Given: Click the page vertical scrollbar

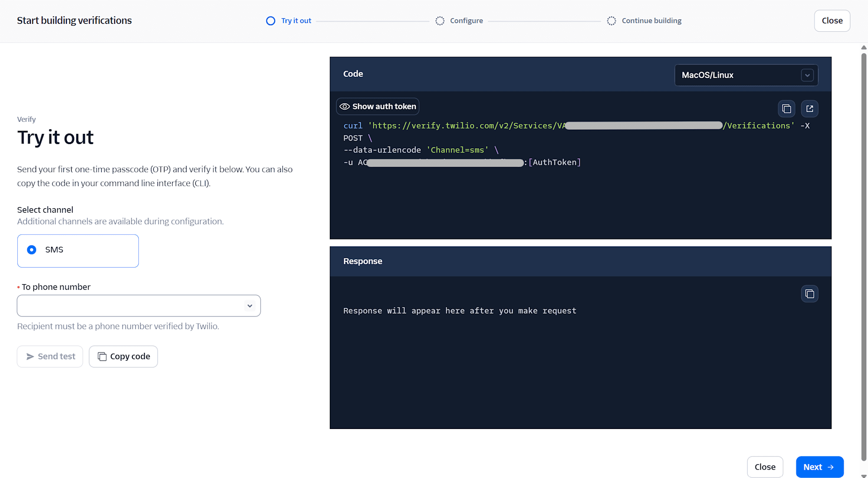Looking at the screenshot, I should pyautogui.click(x=864, y=256).
